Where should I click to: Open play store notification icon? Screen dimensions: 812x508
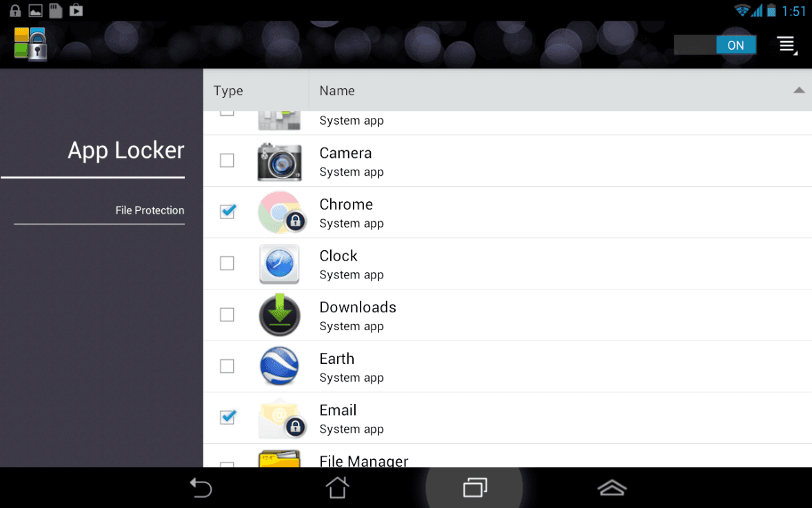76,10
